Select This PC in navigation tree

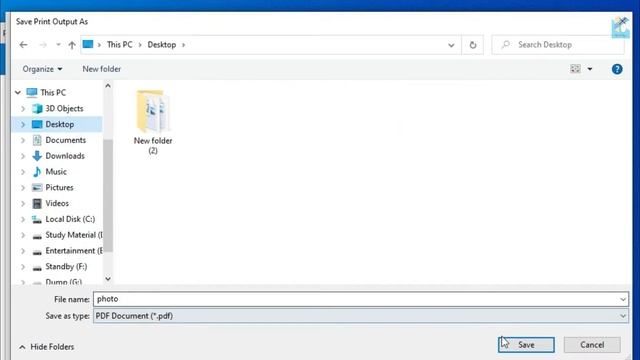[x=53, y=93]
